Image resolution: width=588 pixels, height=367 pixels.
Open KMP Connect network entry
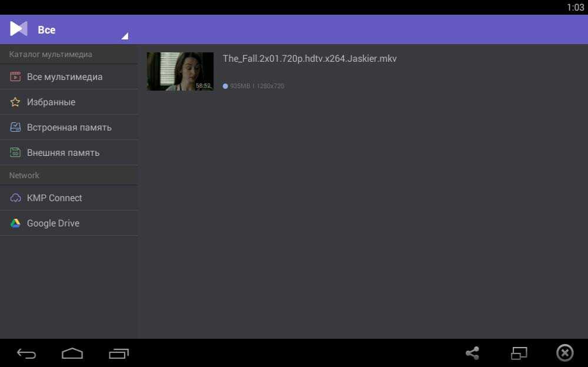point(69,198)
